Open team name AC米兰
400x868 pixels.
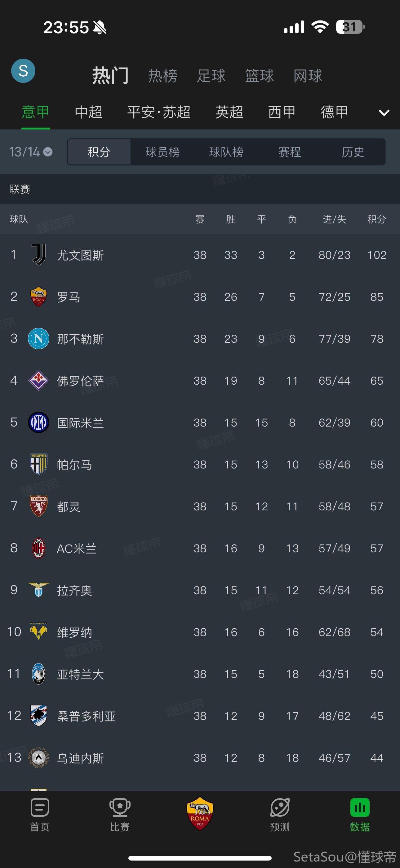[x=77, y=549]
